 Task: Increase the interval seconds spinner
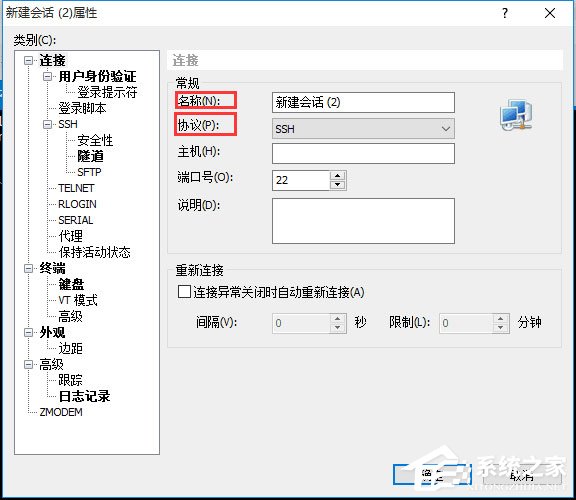click(x=338, y=319)
